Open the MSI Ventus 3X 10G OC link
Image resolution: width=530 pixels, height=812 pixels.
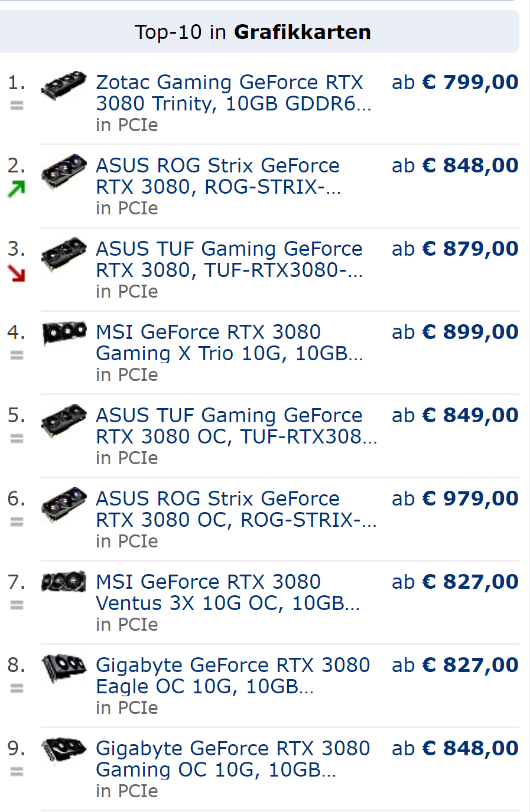(x=228, y=592)
